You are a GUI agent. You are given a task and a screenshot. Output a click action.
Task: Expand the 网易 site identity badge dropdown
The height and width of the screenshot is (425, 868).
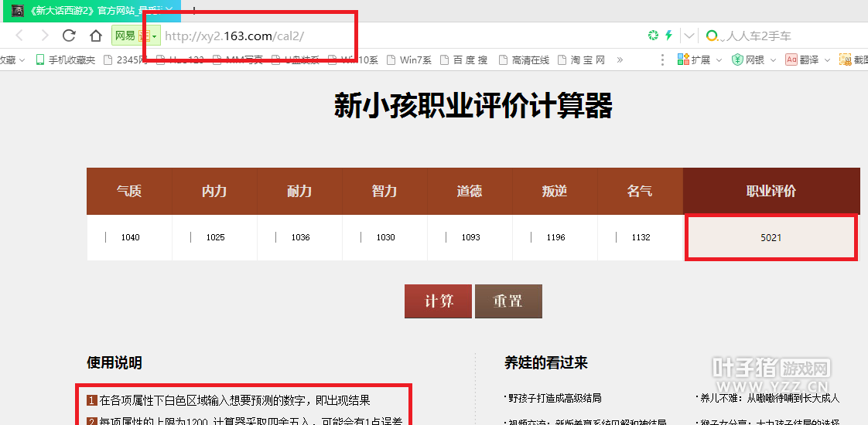(154, 36)
